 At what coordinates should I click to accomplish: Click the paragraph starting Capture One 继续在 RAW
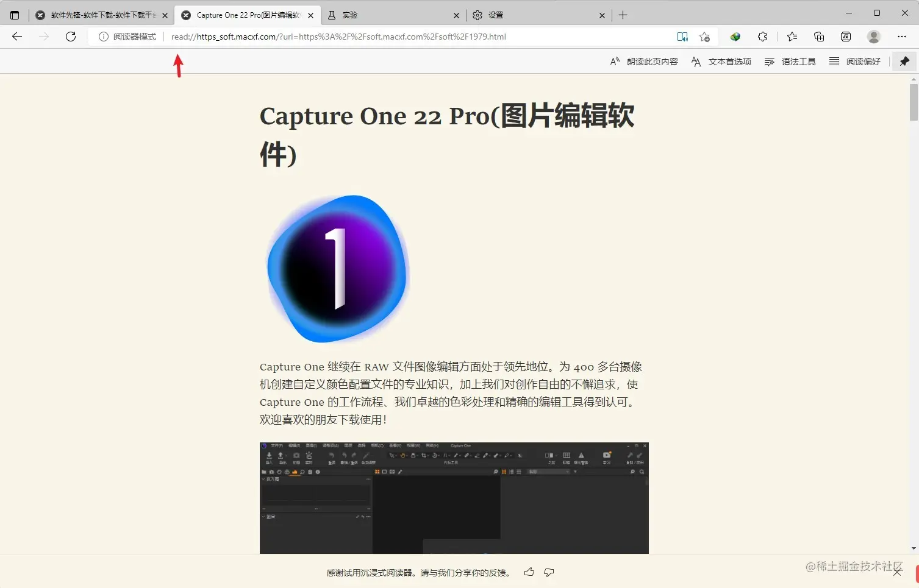[451, 393]
